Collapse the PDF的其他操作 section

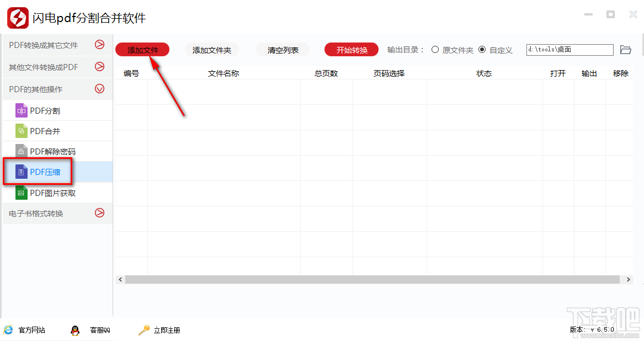coord(57,89)
